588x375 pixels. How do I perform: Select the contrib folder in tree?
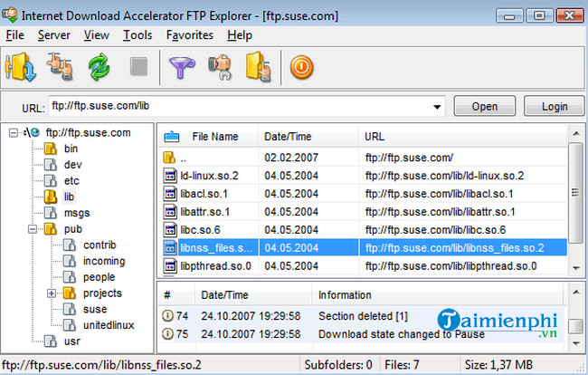(x=100, y=245)
